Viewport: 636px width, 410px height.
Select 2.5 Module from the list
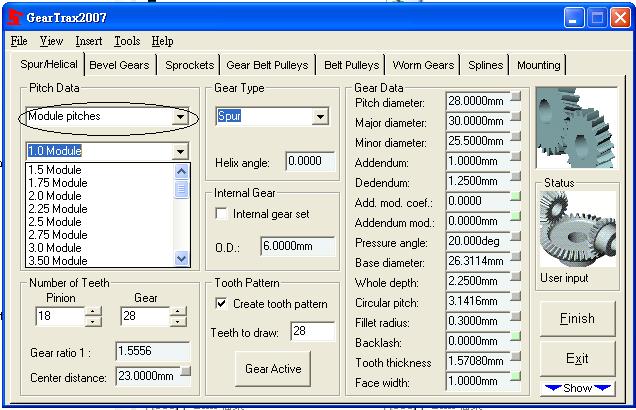pos(99,222)
